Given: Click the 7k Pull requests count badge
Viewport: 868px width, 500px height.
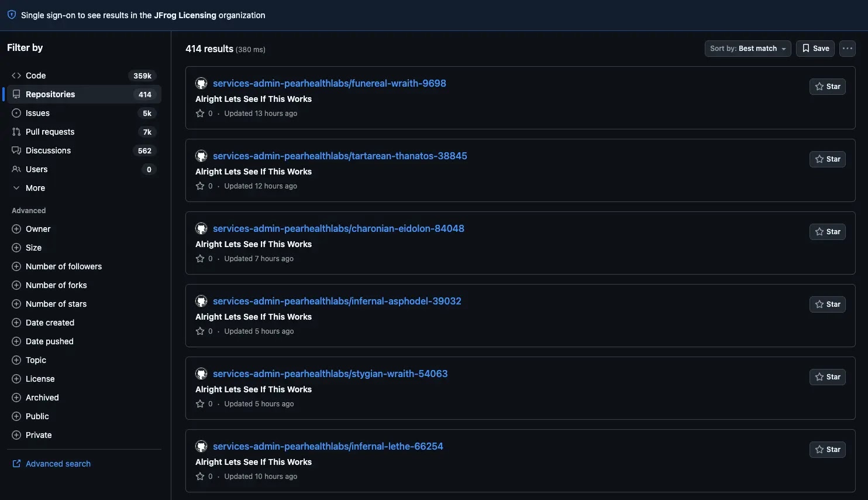Looking at the screenshot, I should tap(147, 132).
